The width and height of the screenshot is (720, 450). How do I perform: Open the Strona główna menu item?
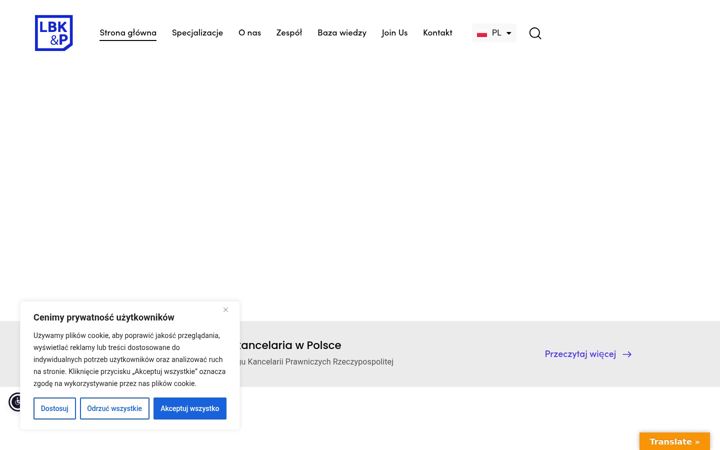click(128, 33)
